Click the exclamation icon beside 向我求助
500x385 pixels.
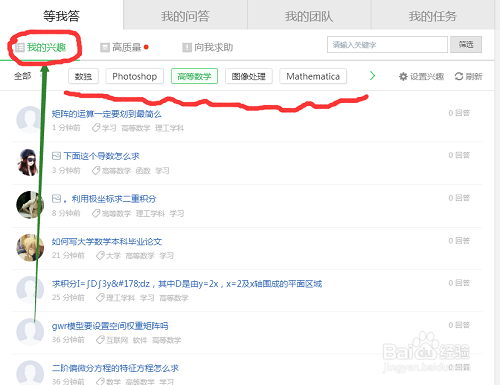(x=187, y=47)
